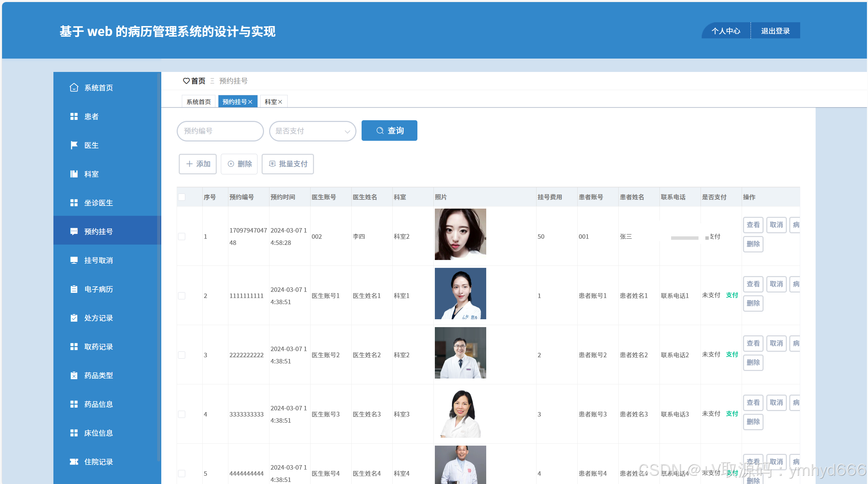Image resolution: width=868 pixels, height=484 pixels.
Task: Switch to the 系统首页 tab
Action: (199, 102)
